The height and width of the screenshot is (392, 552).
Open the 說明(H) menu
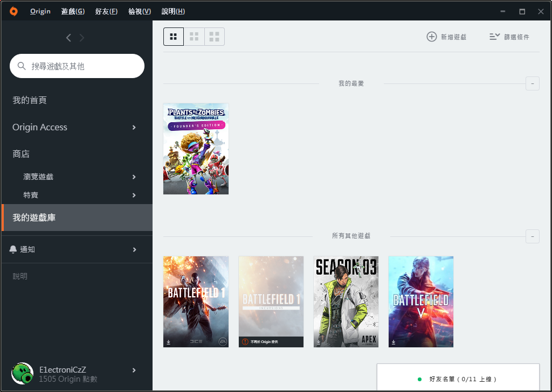click(173, 11)
